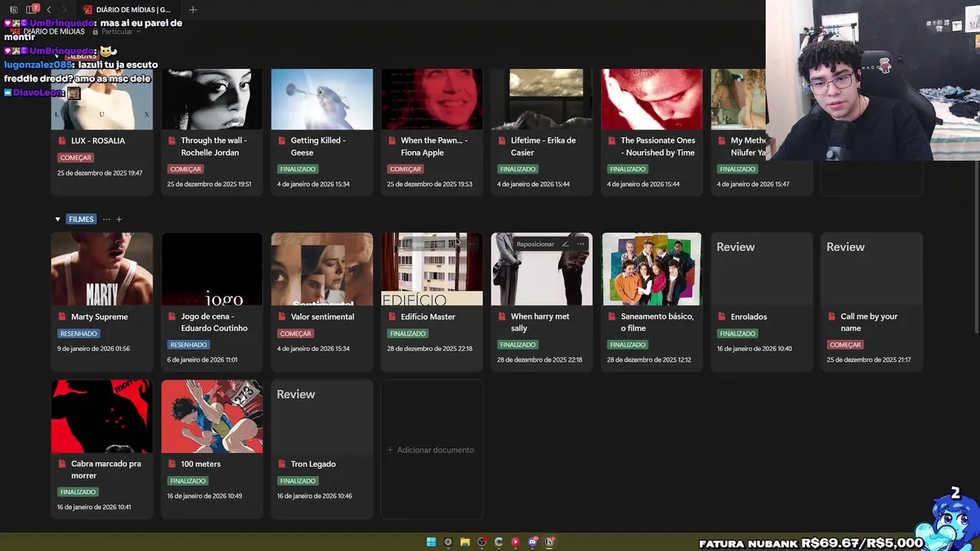This screenshot has height=551, width=980.
Task: Open Through the wall - Rochelle Jordan title
Action: tap(214, 147)
